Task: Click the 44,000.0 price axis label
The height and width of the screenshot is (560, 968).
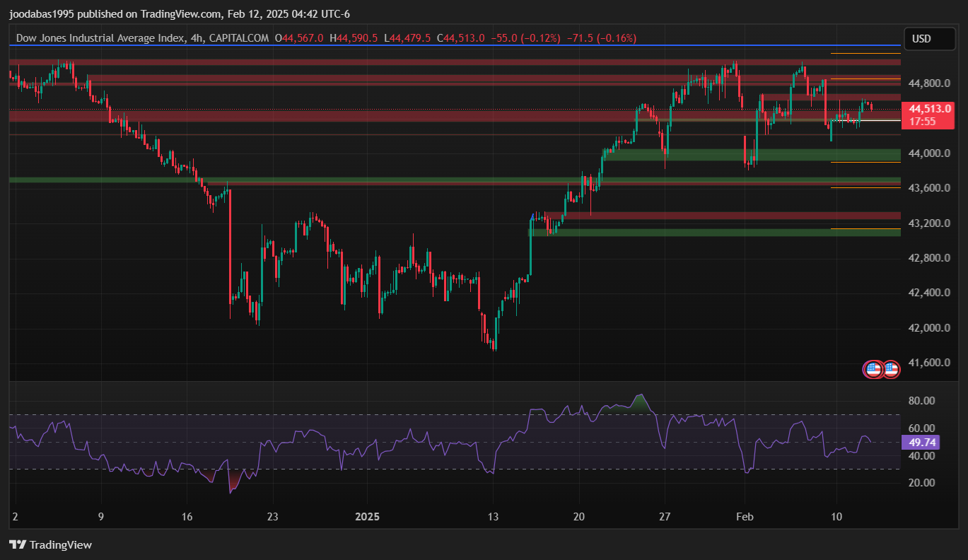Action: pyautogui.click(x=929, y=153)
